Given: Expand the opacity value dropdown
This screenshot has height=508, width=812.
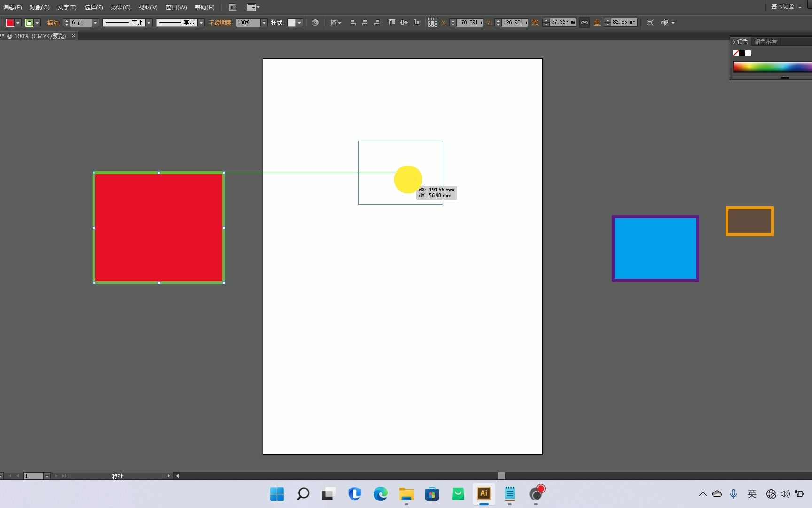Looking at the screenshot, I should coord(264,23).
